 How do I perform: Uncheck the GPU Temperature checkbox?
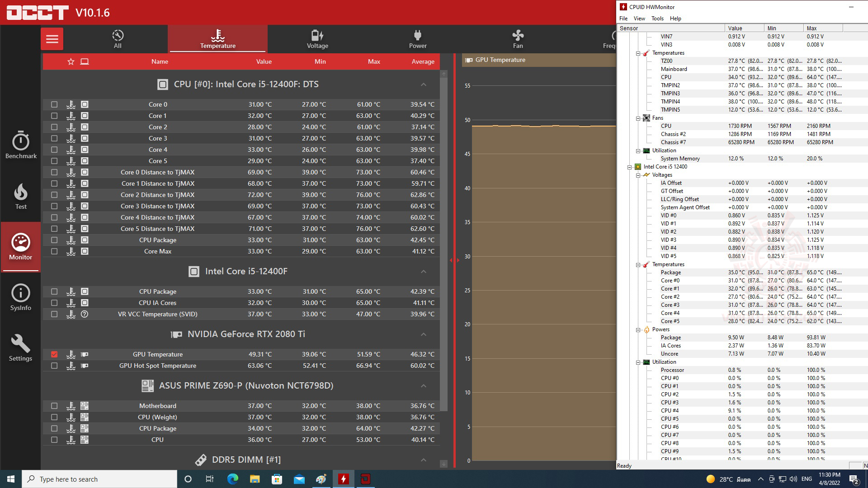point(54,354)
